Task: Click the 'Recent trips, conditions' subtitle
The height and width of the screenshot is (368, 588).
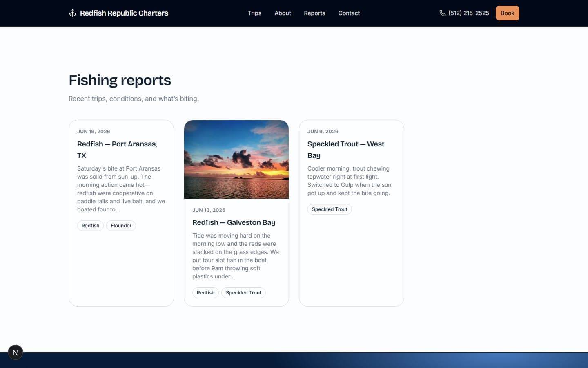Action: click(134, 99)
